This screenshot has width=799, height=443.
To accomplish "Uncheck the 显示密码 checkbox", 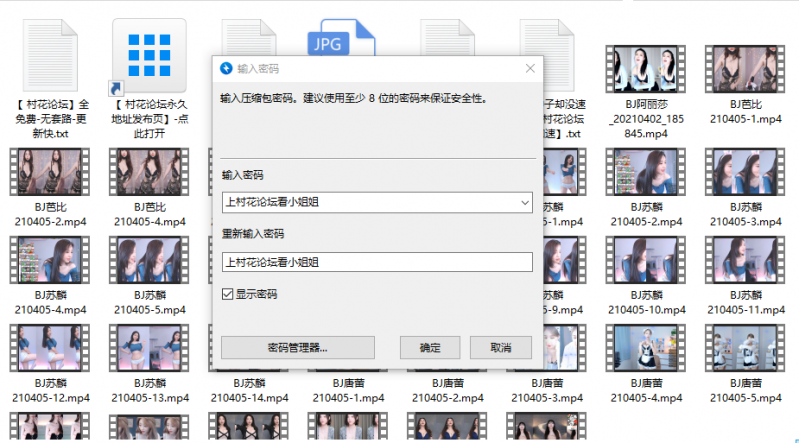I will pos(228,295).
